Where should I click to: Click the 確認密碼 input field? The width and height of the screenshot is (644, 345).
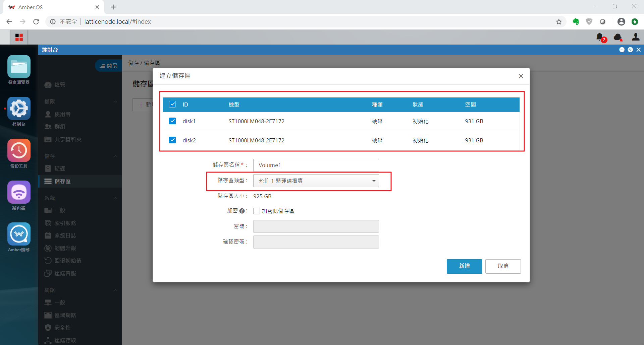point(316,242)
